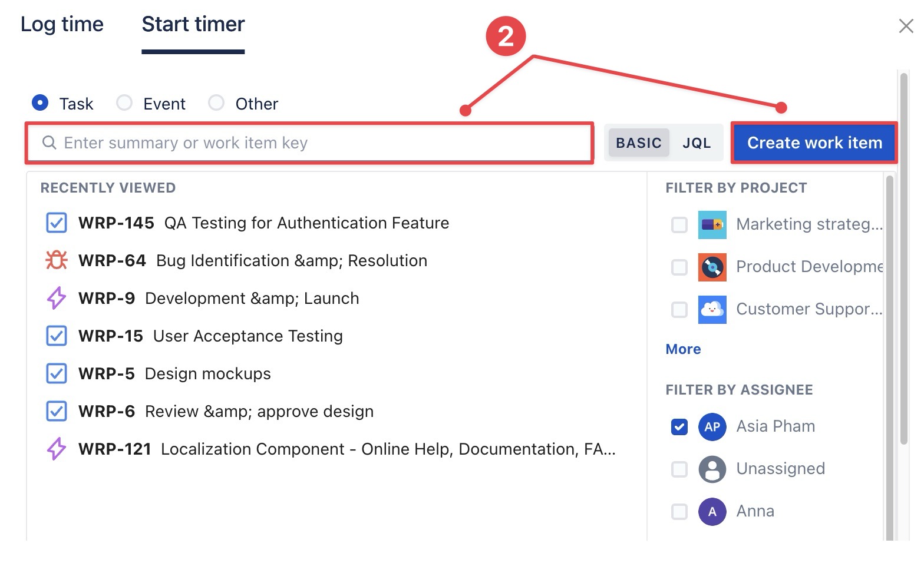Screen dimensions: 924x563
Task: Click the Marketing strategy project icon
Action: pos(712,224)
